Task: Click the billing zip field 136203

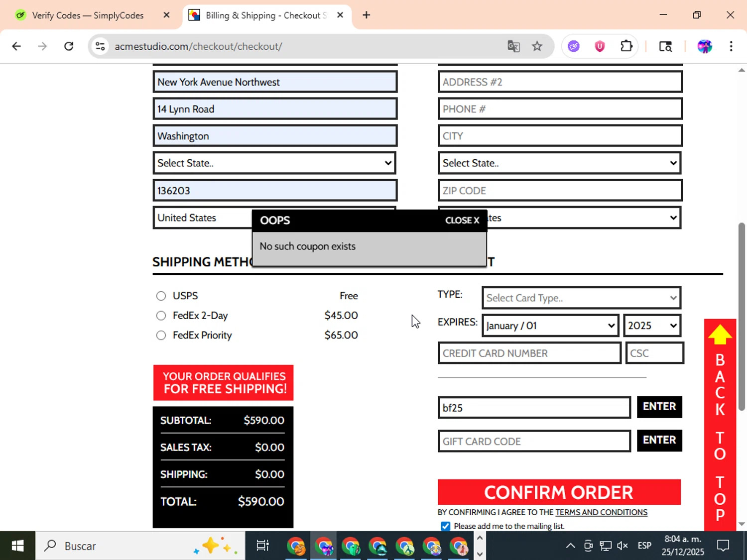Action: (x=275, y=191)
